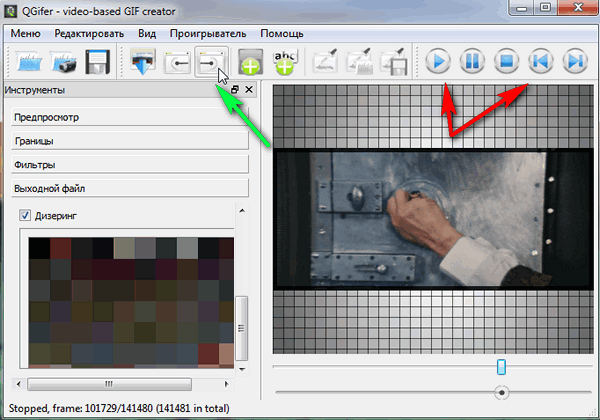
Task: Click the tools panel scroll up arrow
Action: point(242,210)
